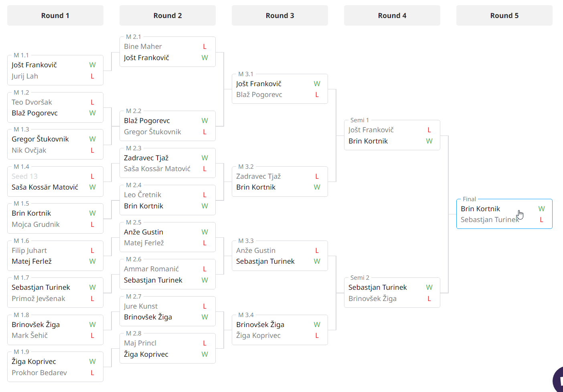This screenshot has width=563, height=392.
Task: Select the Round 5 header
Action: click(x=504, y=16)
